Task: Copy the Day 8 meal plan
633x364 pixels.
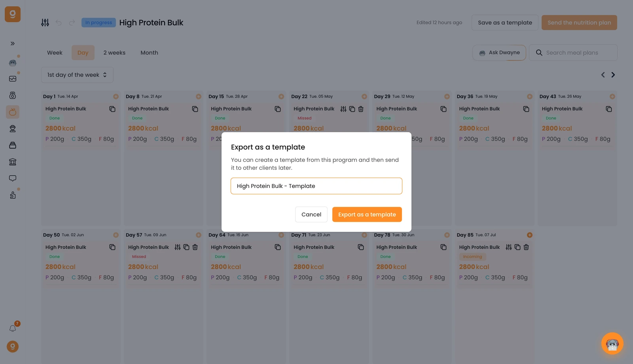Action: point(195,109)
